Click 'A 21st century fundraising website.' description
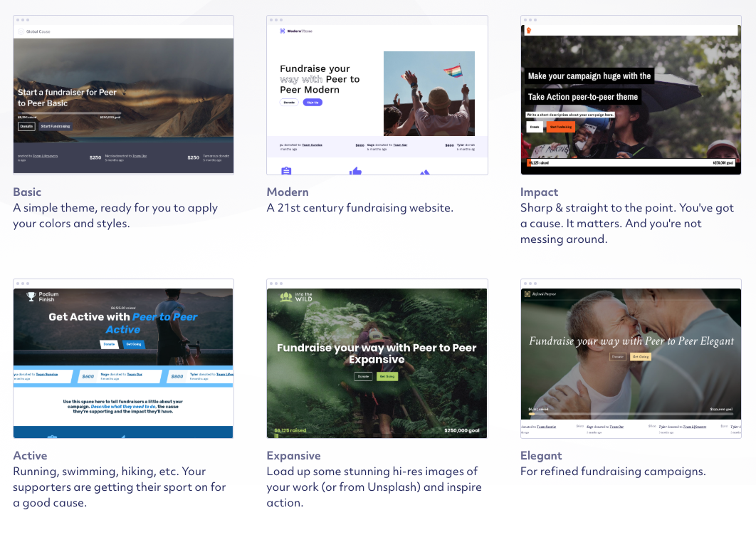The width and height of the screenshot is (756, 535). click(359, 208)
